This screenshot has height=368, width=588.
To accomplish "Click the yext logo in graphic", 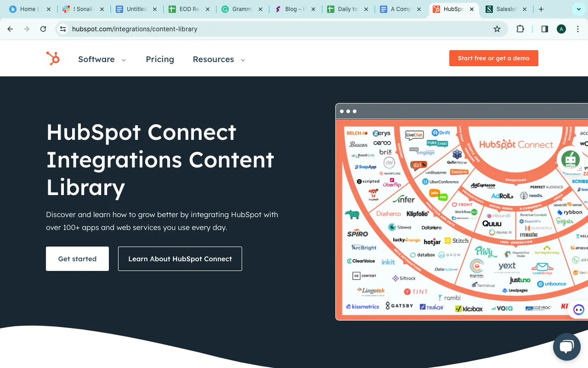I will coord(507,266).
